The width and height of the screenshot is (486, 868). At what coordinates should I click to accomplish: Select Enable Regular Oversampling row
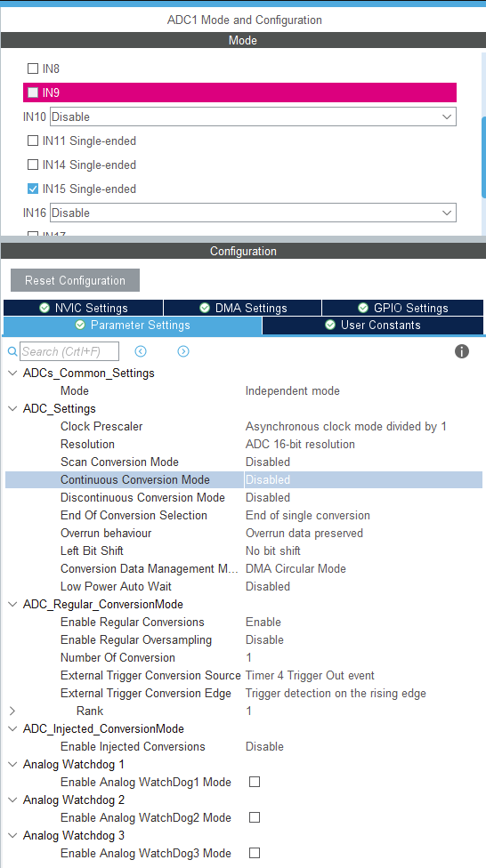(x=244, y=640)
